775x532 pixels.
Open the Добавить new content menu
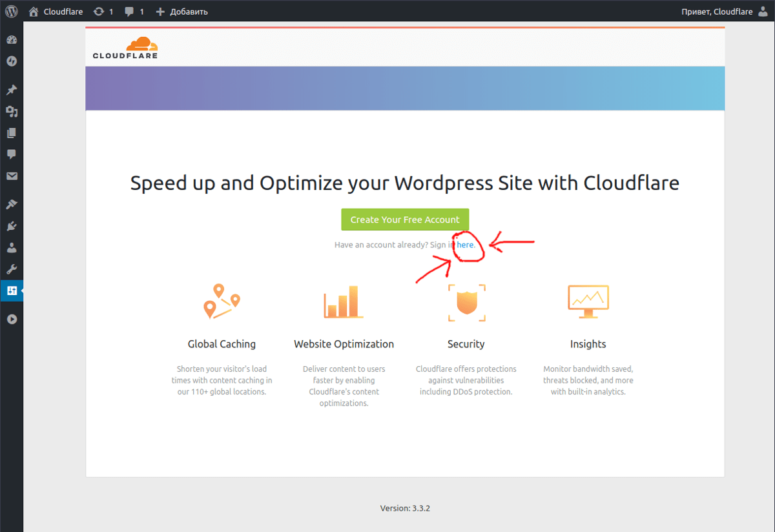tap(182, 12)
